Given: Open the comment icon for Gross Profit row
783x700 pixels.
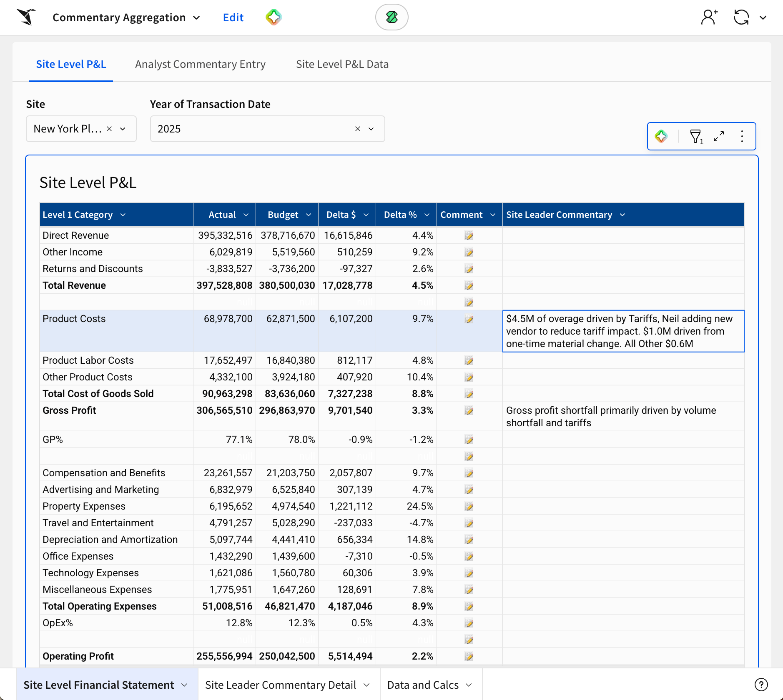Looking at the screenshot, I should [469, 411].
